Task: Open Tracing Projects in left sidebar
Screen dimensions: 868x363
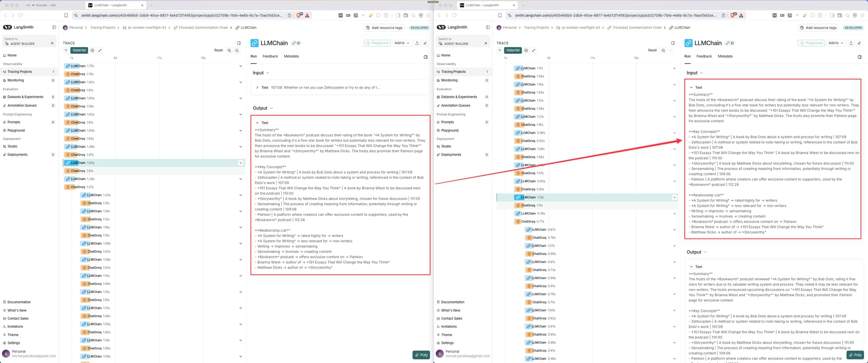Action: (x=28, y=72)
